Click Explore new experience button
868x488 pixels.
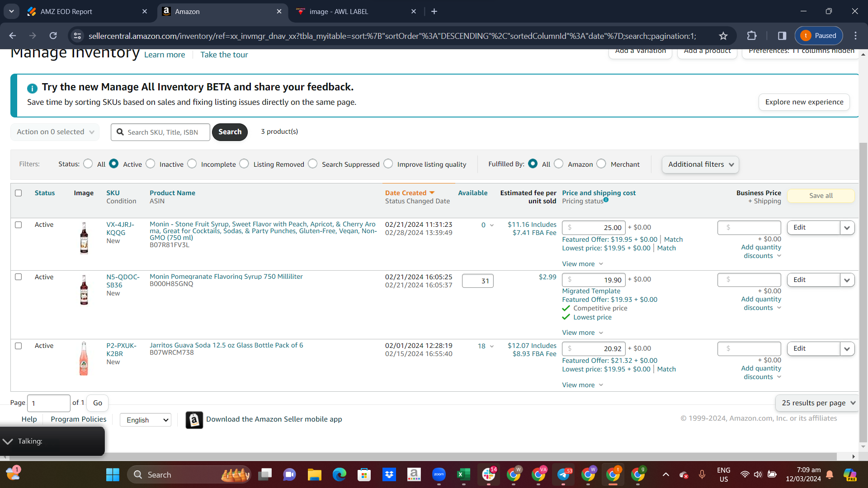(x=804, y=102)
